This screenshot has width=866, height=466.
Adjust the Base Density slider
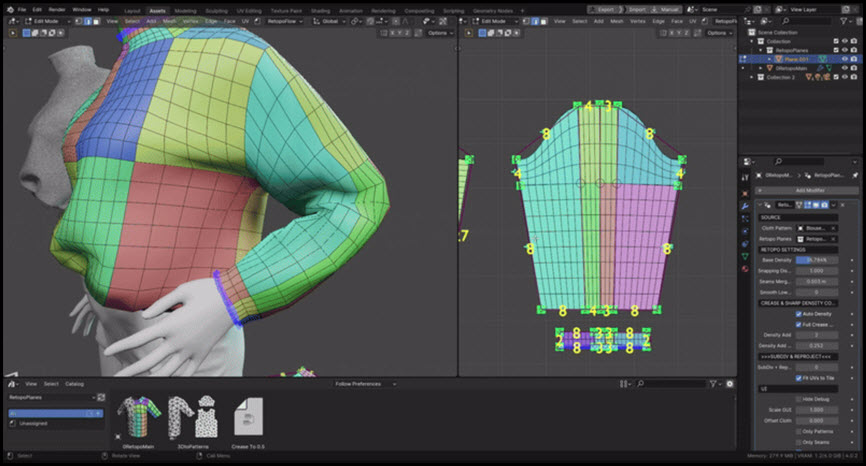816,260
